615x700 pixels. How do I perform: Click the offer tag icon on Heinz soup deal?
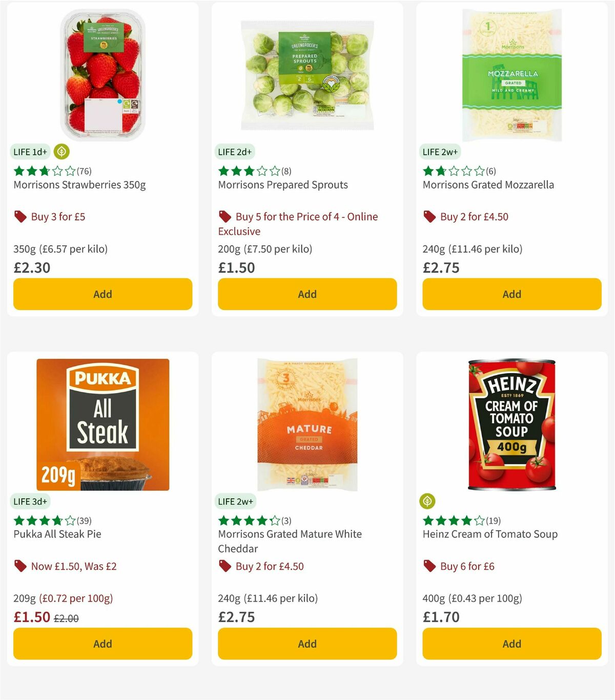tap(429, 566)
